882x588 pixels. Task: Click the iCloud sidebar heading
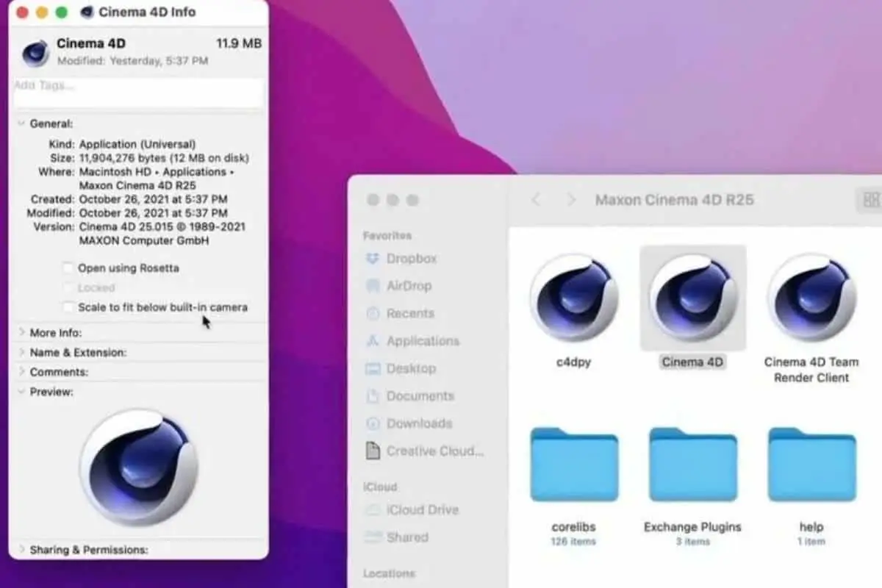pyautogui.click(x=379, y=487)
